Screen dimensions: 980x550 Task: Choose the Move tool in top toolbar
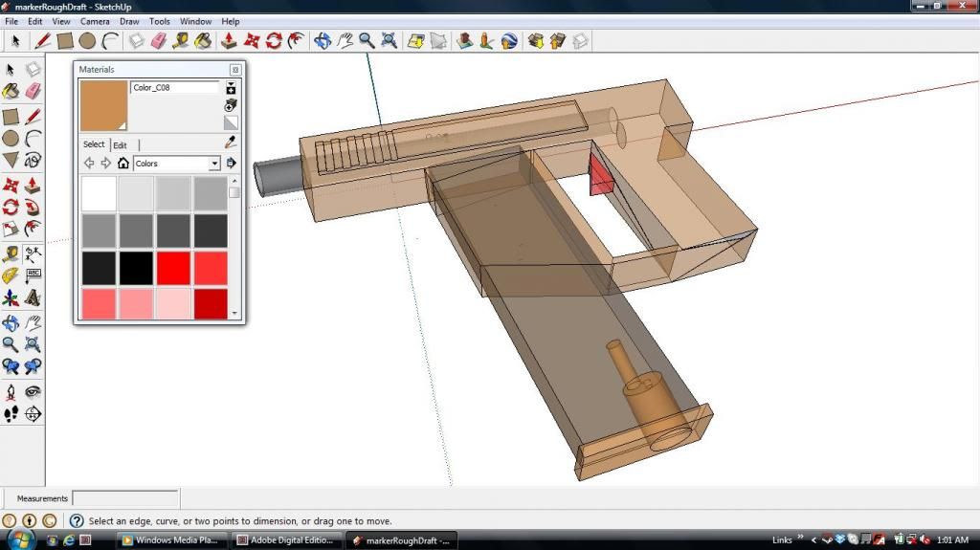click(x=252, y=41)
